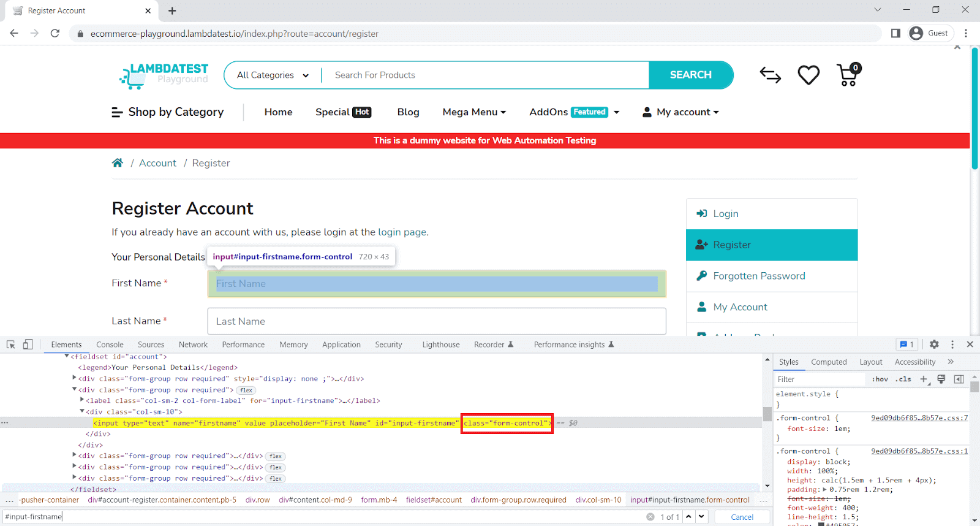Open DevTools settings gear

tap(934, 345)
